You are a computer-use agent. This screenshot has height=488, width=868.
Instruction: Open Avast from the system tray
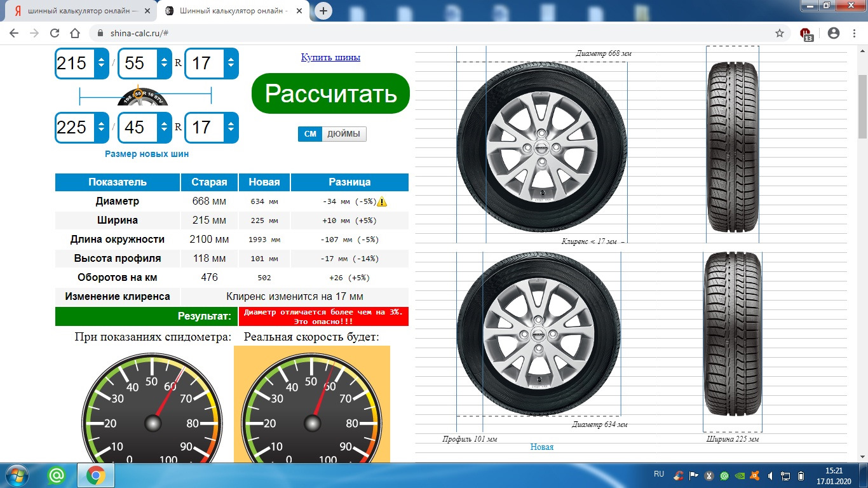coord(754,475)
